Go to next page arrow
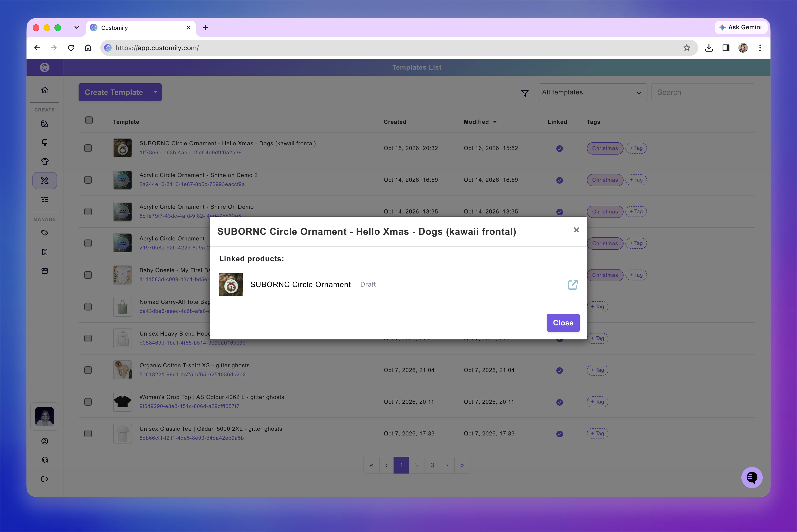This screenshot has width=797, height=532. [x=447, y=465]
